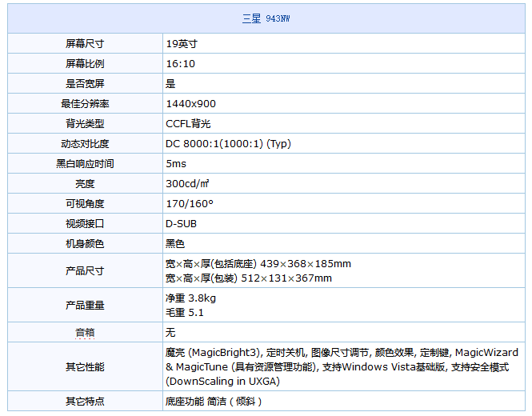Select the 魔亮 (MagicBright3) feature text

[x=213, y=353]
